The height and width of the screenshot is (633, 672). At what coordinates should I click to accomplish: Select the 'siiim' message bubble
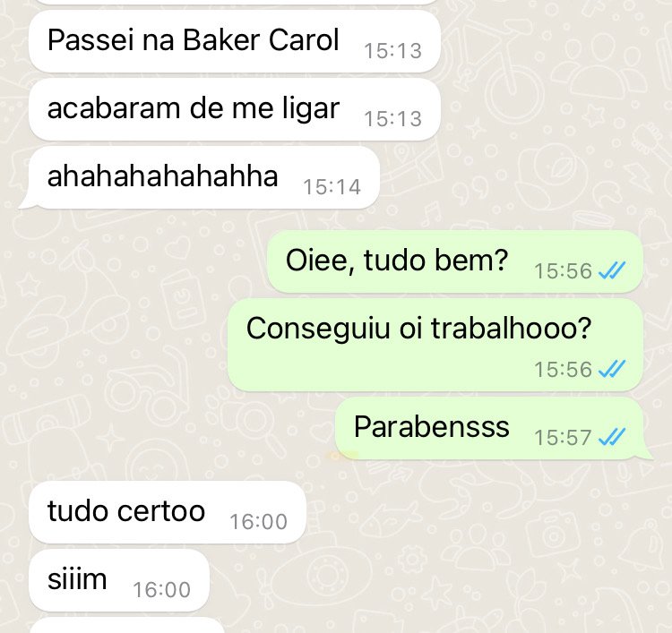(119, 580)
